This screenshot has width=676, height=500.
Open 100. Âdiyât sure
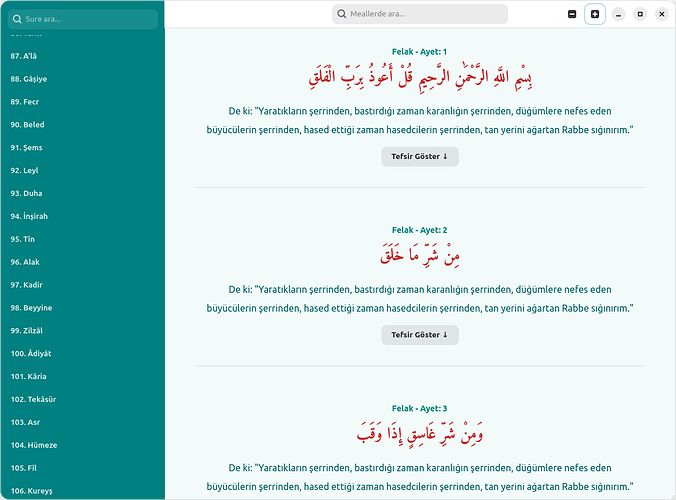[33, 353]
